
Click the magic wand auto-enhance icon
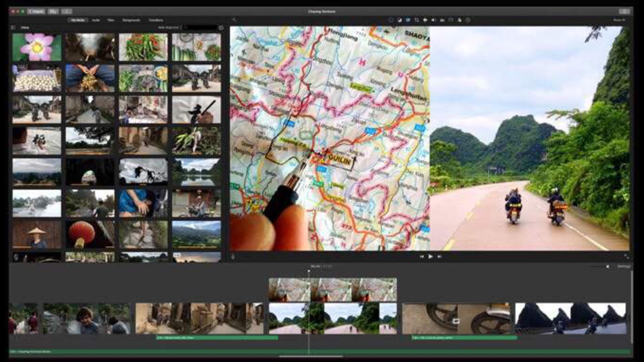(234, 20)
